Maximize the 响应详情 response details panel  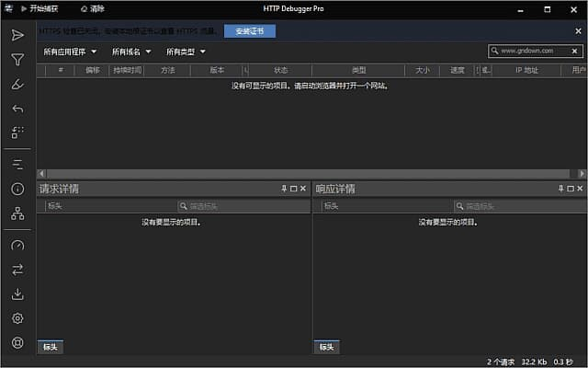(571, 189)
